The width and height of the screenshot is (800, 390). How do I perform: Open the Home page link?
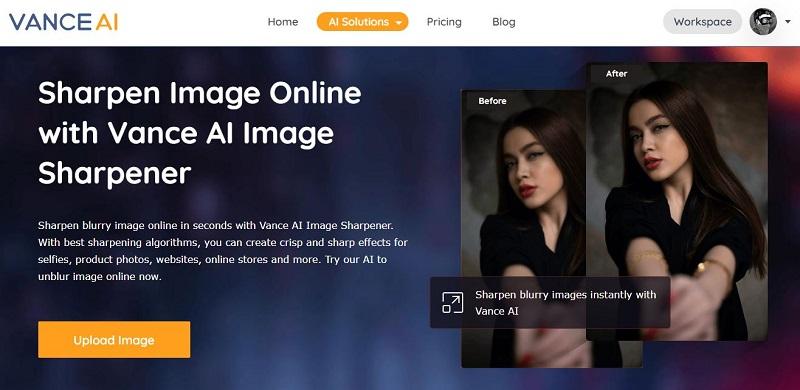(x=283, y=22)
